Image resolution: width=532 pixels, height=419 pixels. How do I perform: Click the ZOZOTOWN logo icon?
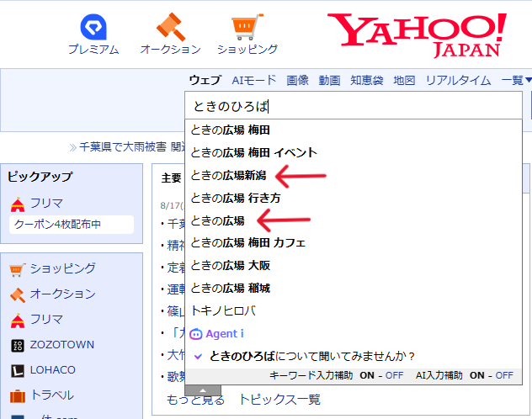18,346
